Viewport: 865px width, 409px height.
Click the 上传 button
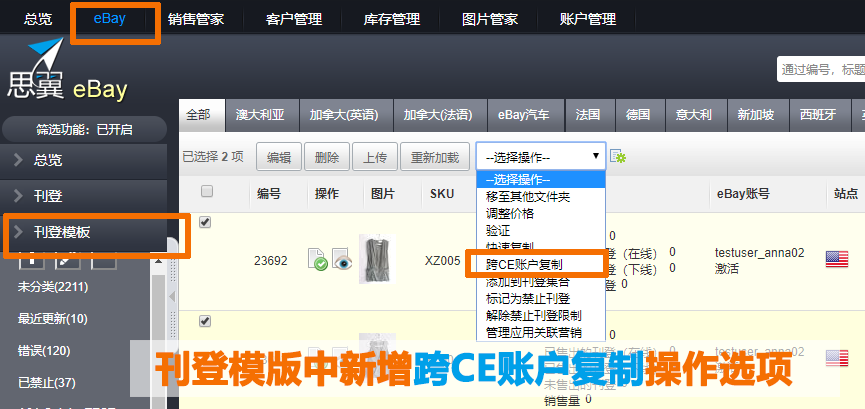tap(375, 157)
